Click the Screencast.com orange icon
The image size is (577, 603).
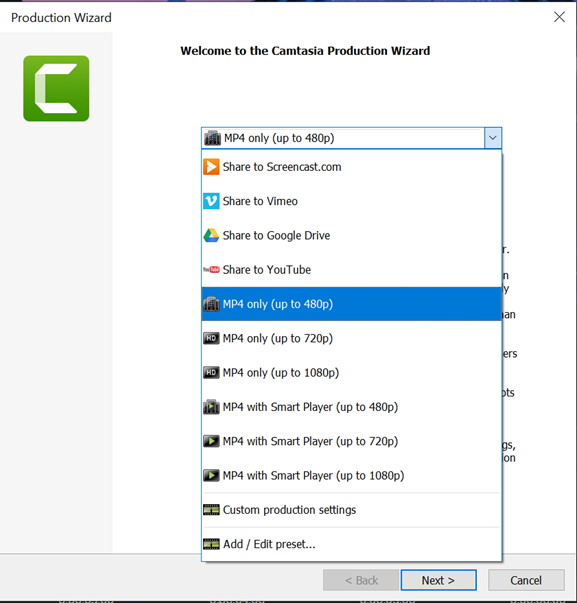coord(211,167)
